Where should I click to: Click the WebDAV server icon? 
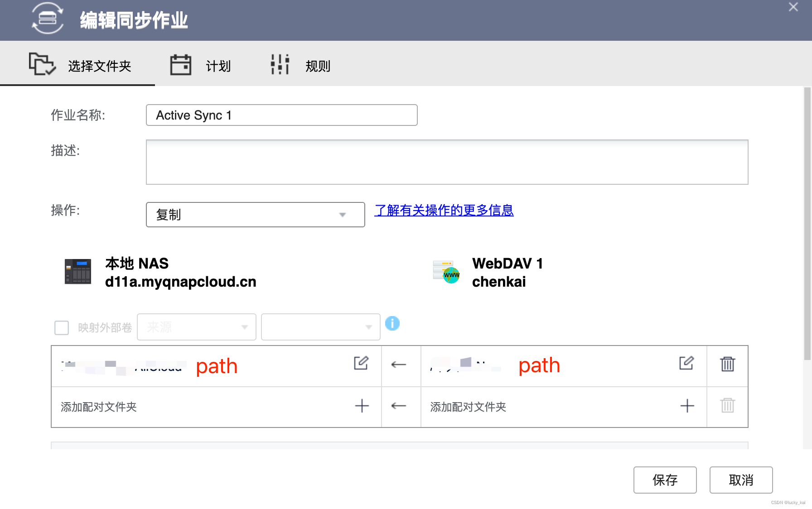pos(446,272)
